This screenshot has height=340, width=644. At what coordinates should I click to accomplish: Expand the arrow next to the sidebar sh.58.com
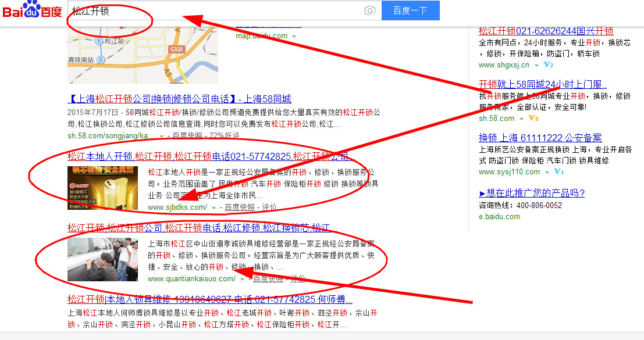pos(521,119)
